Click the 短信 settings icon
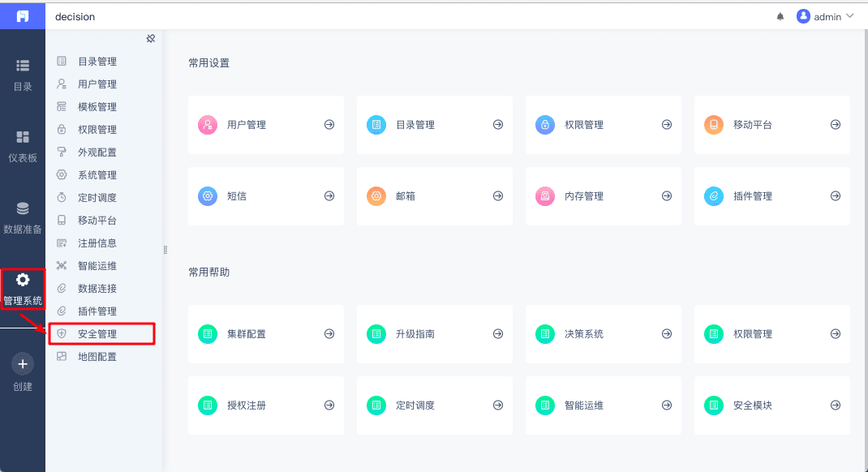The width and height of the screenshot is (868, 472). pyautogui.click(x=208, y=196)
